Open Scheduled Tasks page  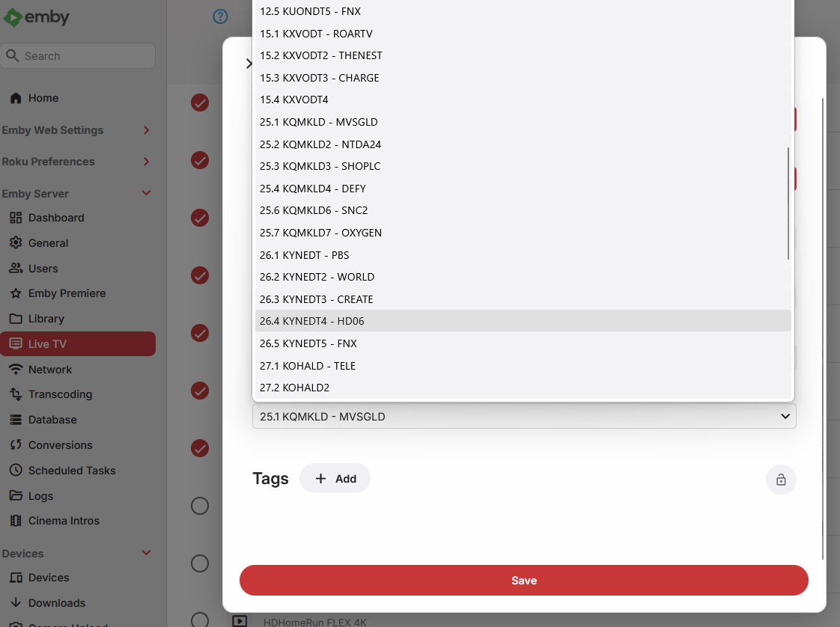pos(78,471)
